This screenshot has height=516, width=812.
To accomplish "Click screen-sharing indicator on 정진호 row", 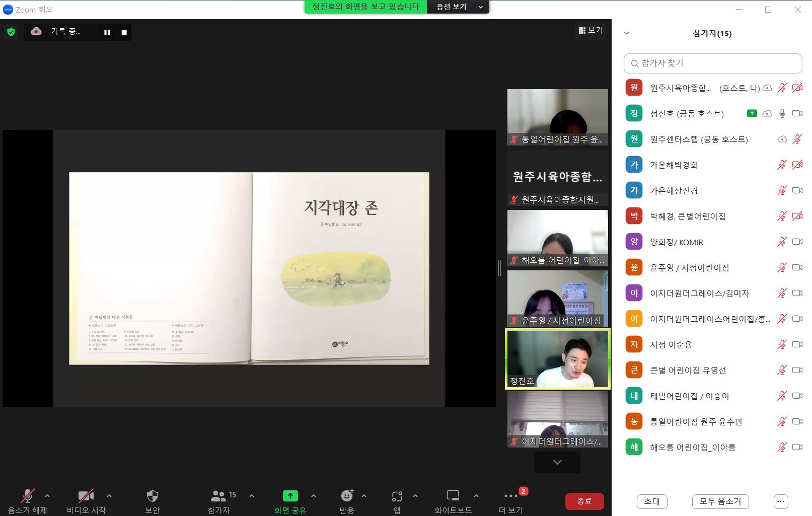I will pyautogui.click(x=752, y=114).
